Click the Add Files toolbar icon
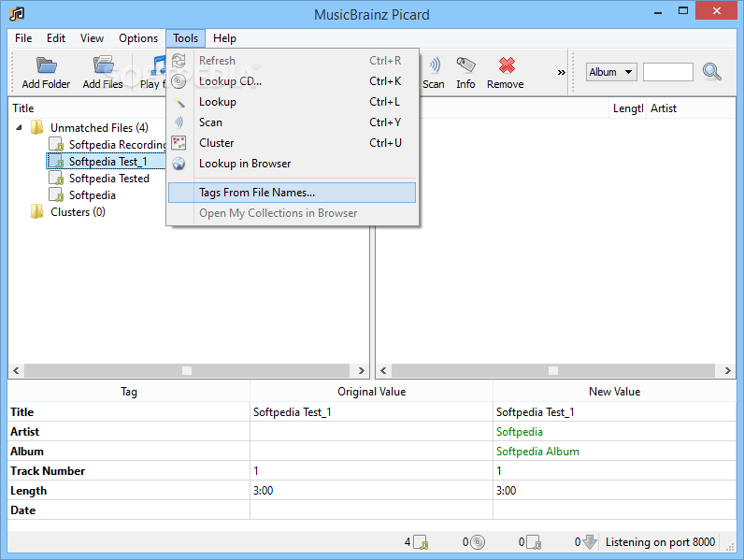 point(104,65)
